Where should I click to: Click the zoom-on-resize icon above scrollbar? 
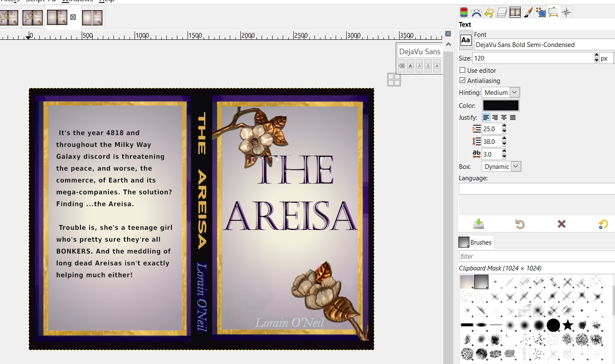tap(448, 34)
